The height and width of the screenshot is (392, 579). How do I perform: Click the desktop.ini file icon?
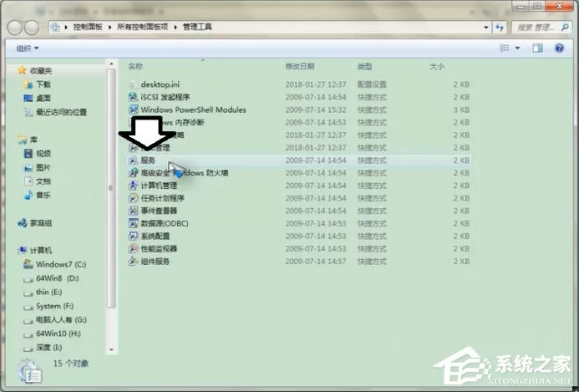coord(133,84)
